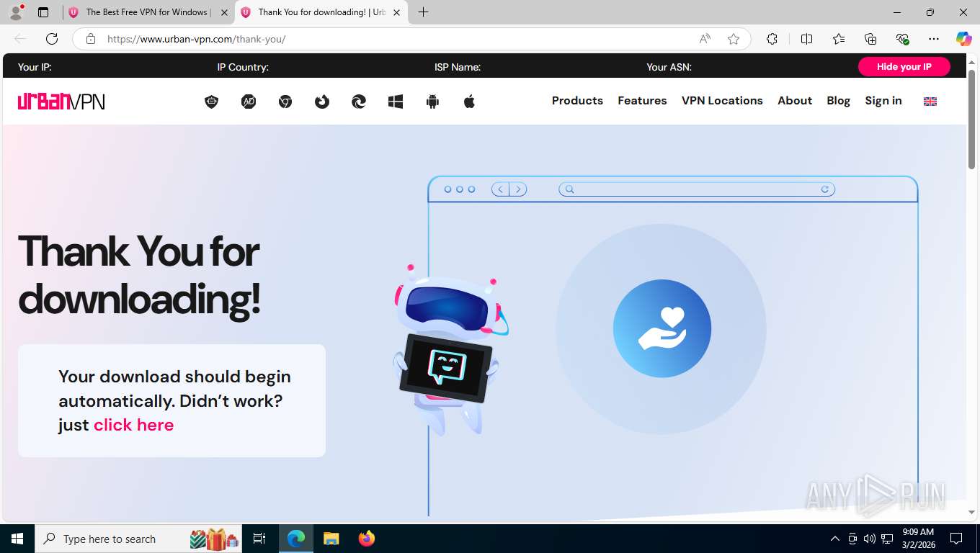Image resolution: width=980 pixels, height=553 pixels.
Task: Go to the Blog page
Action: [x=838, y=101]
